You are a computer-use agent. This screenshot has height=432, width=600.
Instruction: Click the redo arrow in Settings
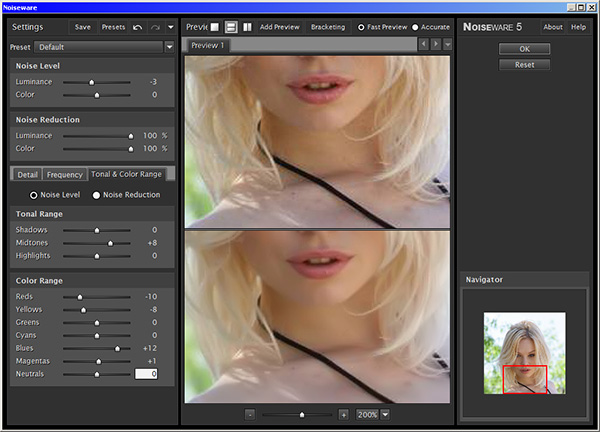[x=154, y=27]
